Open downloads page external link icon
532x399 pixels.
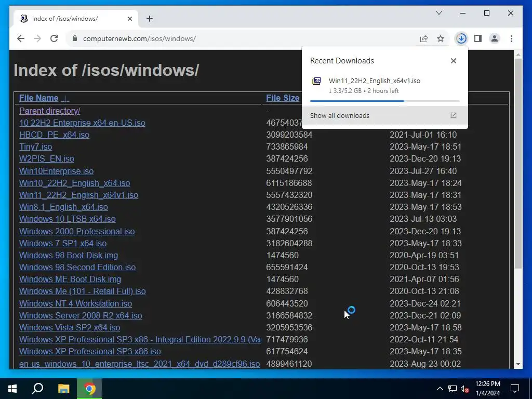tap(453, 115)
